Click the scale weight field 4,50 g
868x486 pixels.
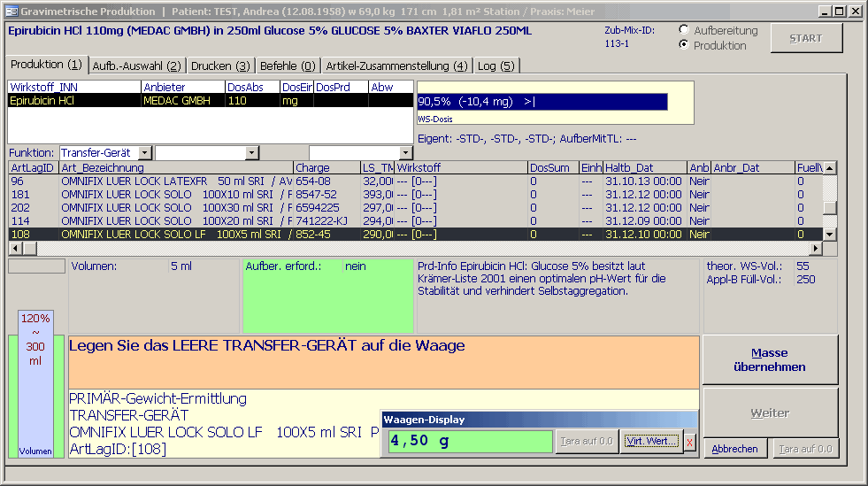pyautogui.click(x=471, y=441)
